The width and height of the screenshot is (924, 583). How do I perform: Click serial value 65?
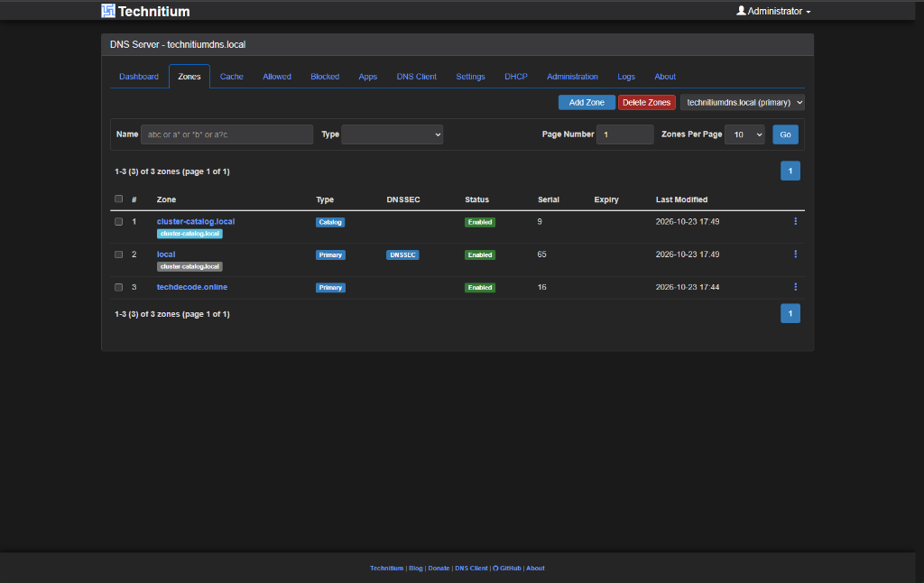(x=541, y=254)
